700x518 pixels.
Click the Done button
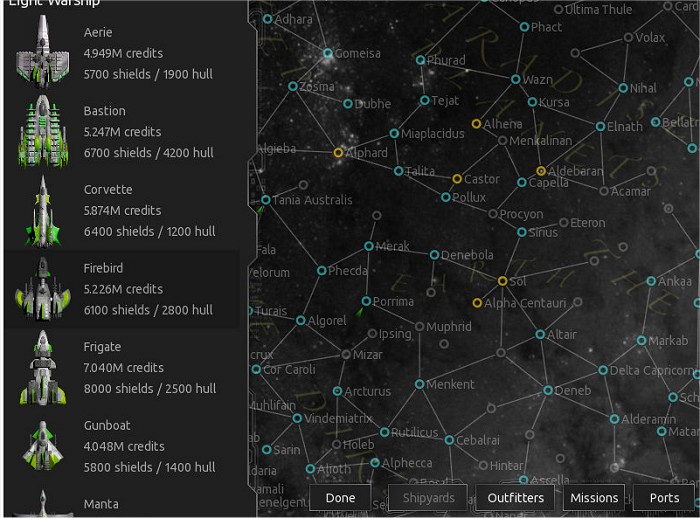click(x=340, y=497)
